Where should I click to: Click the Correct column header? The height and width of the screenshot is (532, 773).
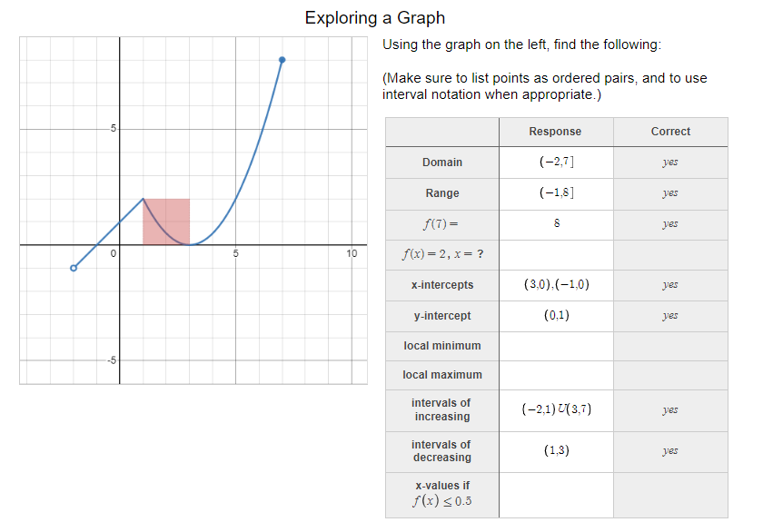coord(670,132)
